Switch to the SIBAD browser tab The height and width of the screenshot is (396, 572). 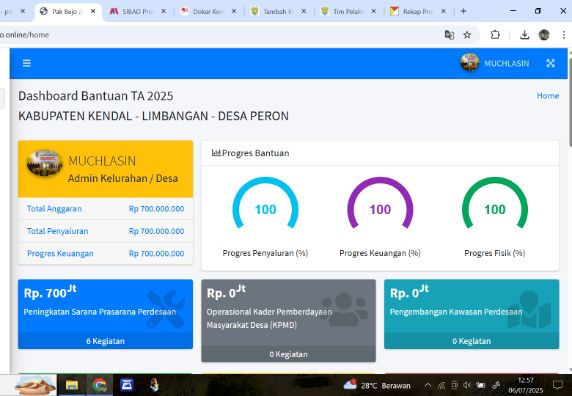[137, 11]
